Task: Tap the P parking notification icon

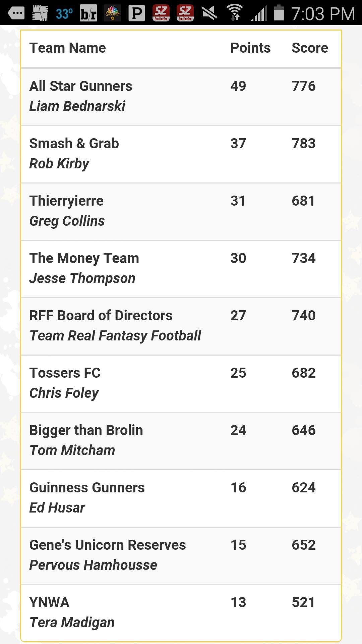Action: (x=137, y=13)
